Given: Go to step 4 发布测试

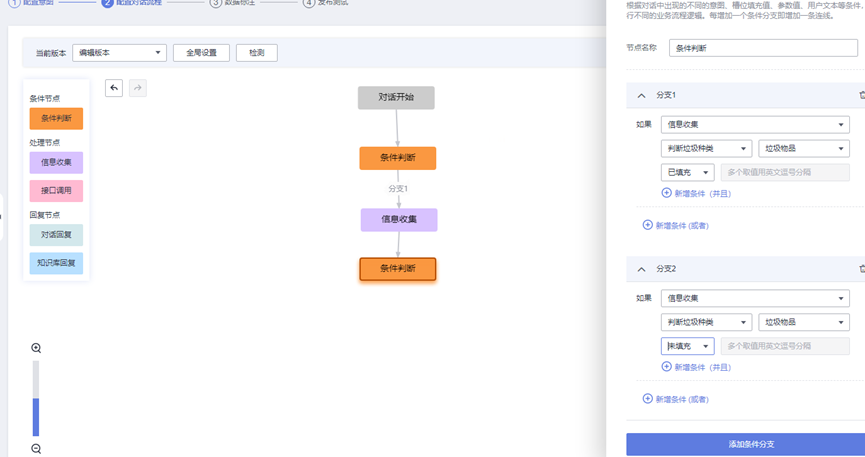Looking at the screenshot, I should (326, 2).
